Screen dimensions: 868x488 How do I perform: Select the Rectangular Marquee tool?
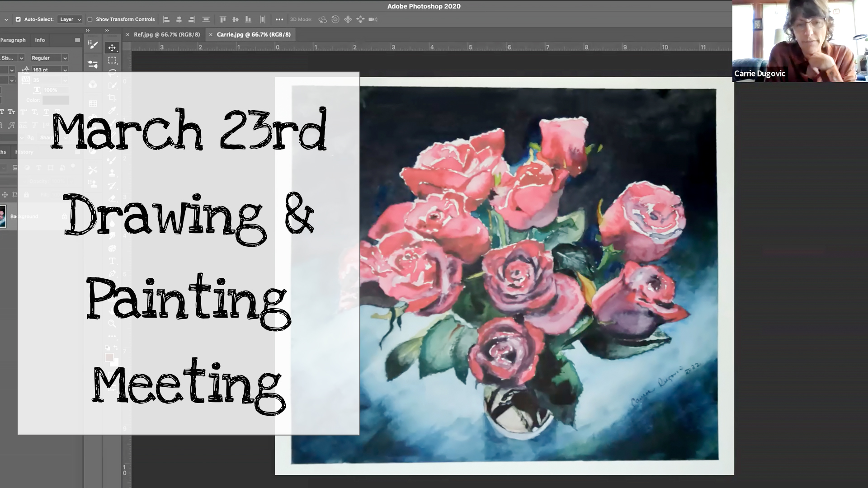[112, 60]
